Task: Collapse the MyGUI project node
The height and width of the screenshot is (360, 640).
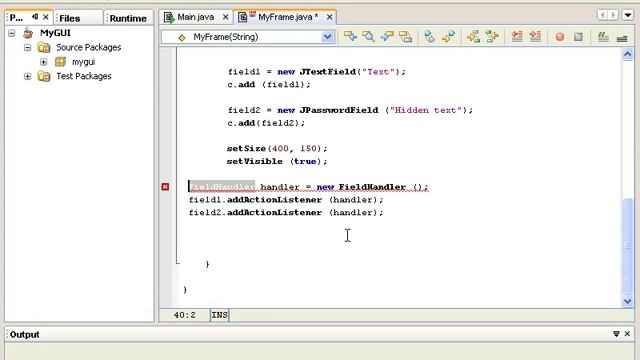Action: [11, 33]
